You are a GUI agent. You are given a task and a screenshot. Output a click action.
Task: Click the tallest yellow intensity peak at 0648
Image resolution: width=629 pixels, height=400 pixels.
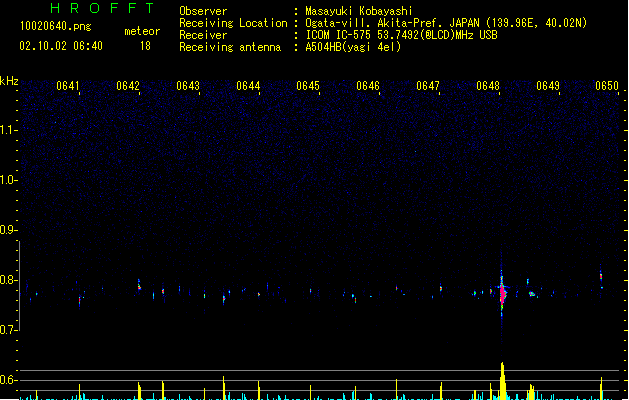(502, 381)
